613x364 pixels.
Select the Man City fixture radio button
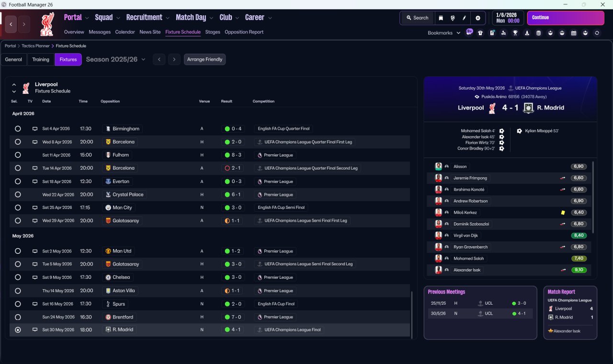pyautogui.click(x=18, y=208)
